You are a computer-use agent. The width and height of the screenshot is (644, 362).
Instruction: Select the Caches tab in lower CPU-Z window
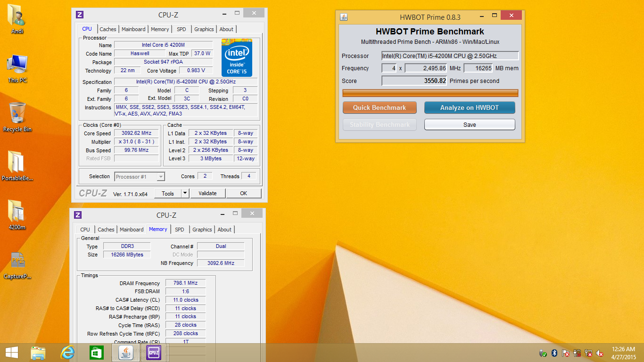pos(106,230)
